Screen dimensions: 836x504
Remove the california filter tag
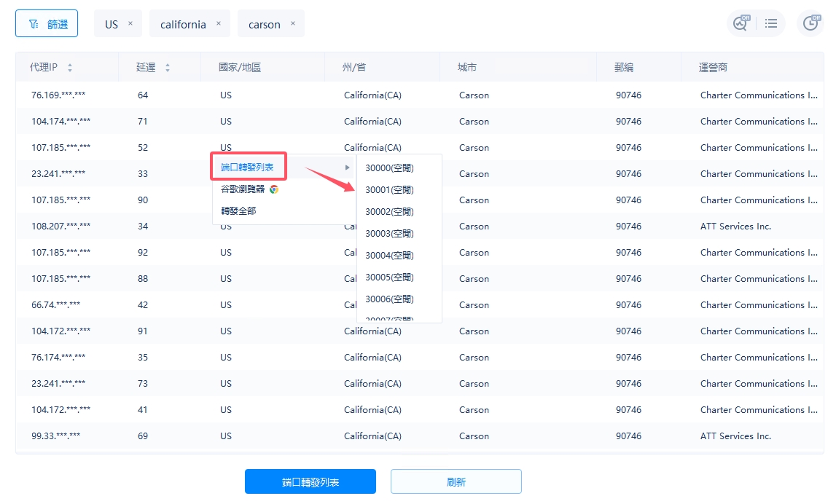[218, 23]
